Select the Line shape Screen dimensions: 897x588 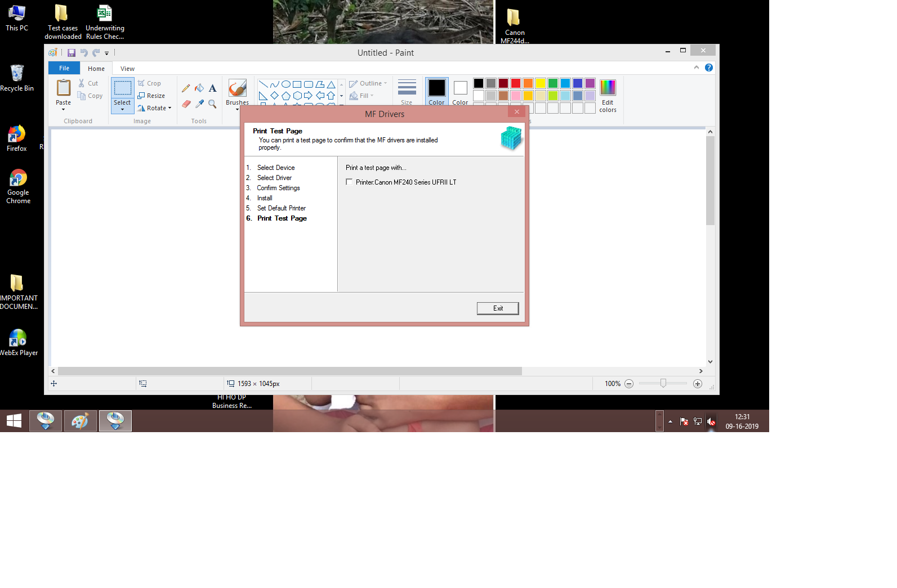pyautogui.click(x=264, y=84)
